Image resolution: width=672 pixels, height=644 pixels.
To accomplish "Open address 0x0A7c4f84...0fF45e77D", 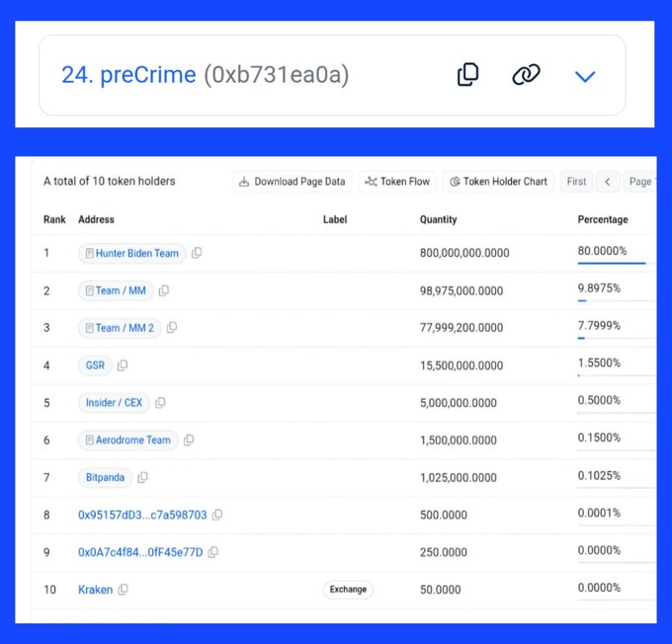I will coord(140,552).
